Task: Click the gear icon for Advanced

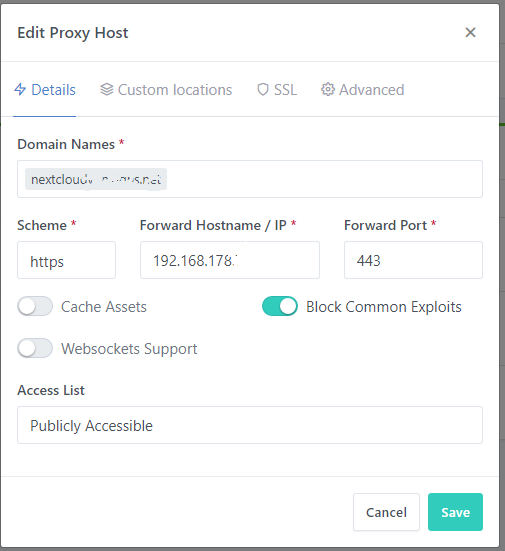Action: pyautogui.click(x=328, y=89)
